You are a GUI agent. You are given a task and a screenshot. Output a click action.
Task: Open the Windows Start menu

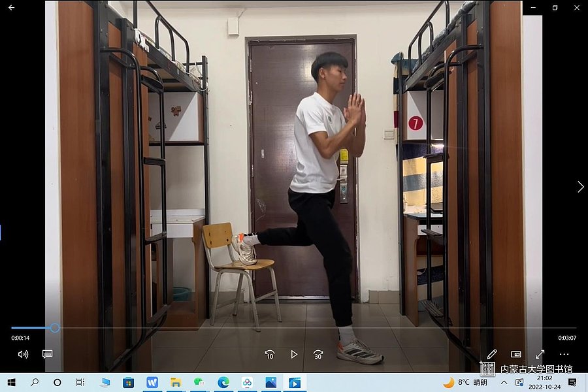tap(11, 382)
